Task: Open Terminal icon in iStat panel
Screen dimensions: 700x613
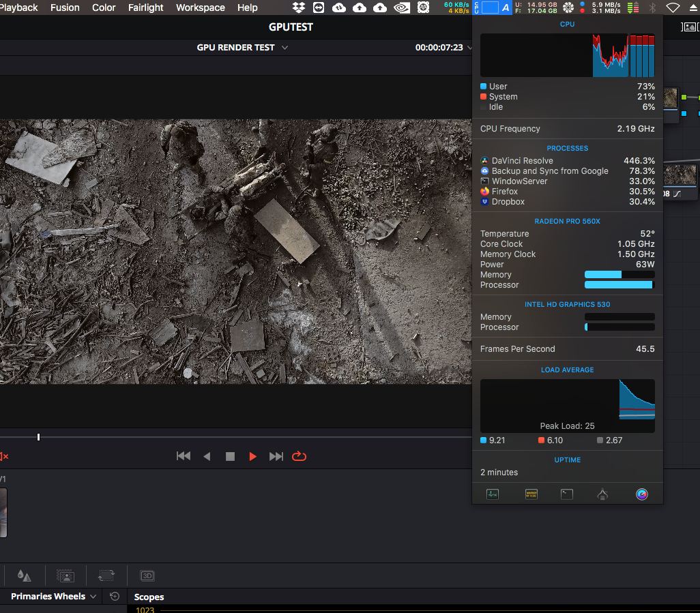Action: tap(567, 494)
